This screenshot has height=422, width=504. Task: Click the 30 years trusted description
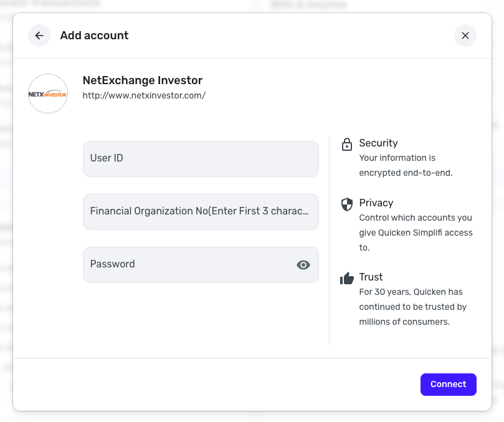click(412, 307)
